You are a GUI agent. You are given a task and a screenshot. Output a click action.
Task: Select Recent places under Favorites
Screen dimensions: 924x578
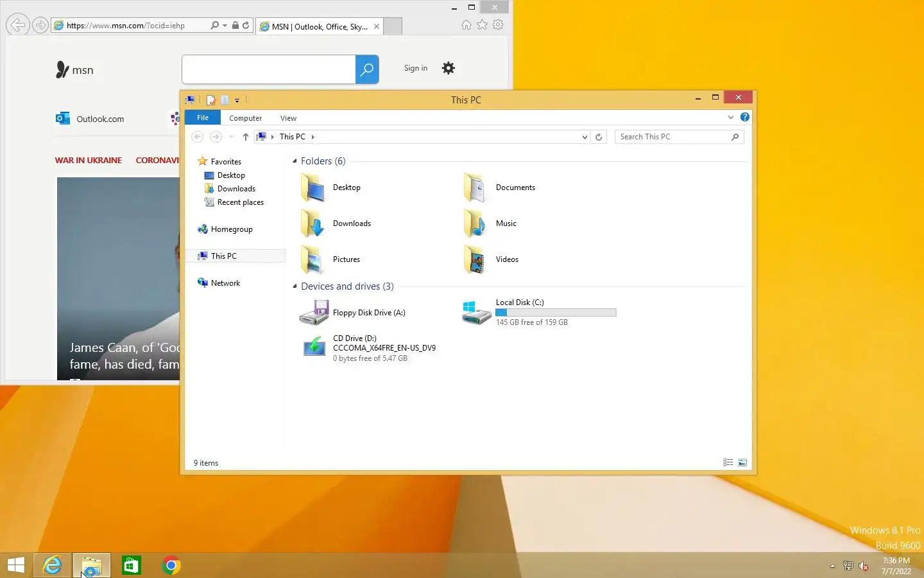coord(241,202)
